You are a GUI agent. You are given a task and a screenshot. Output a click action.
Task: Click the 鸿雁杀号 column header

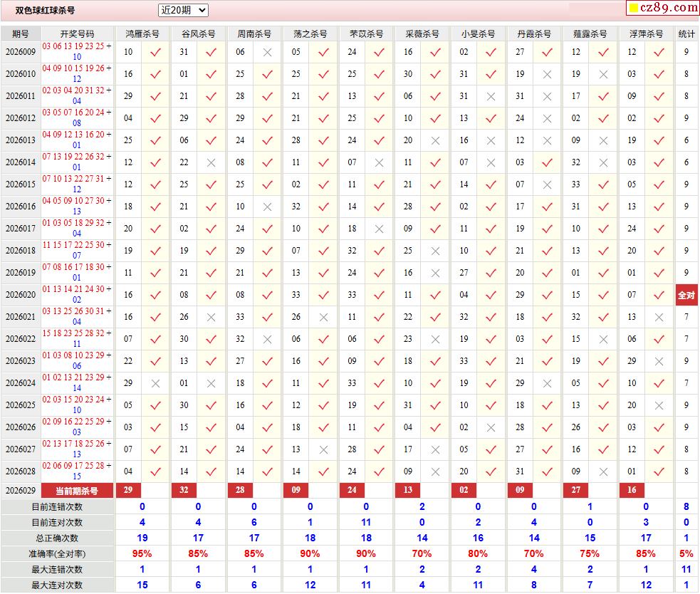(x=142, y=33)
